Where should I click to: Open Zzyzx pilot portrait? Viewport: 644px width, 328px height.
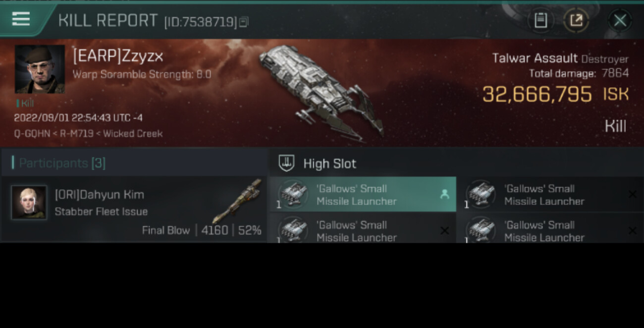pos(40,69)
